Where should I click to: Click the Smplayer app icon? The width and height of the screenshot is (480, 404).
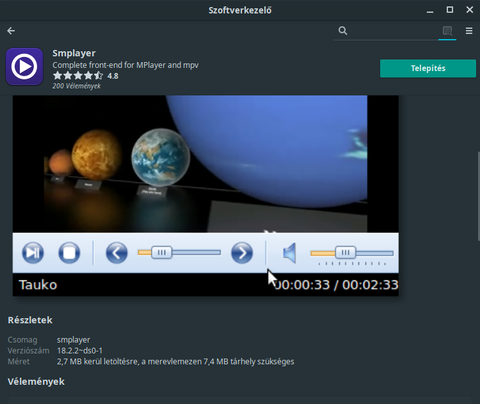(x=24, y=67)
